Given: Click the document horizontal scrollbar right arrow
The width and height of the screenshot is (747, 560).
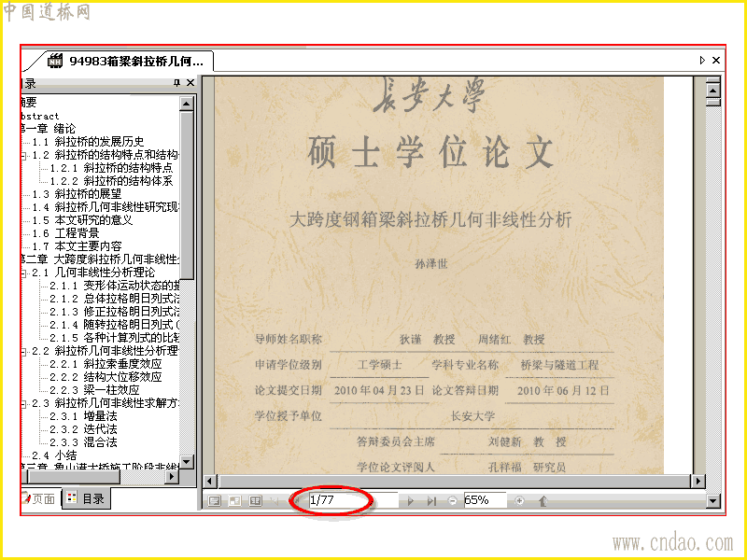Looking at the screenshot, I should coord(698,481).
